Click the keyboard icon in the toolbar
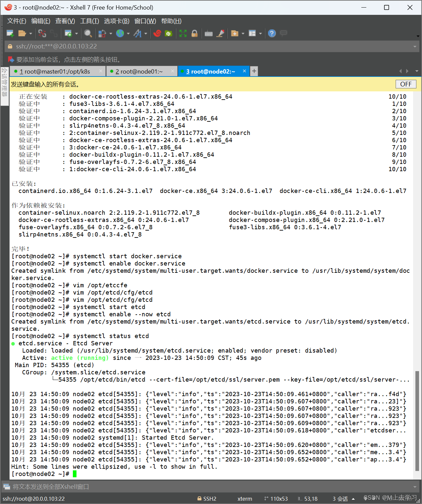The height and width of the screenshot is (504, 422). coord(209,33)
